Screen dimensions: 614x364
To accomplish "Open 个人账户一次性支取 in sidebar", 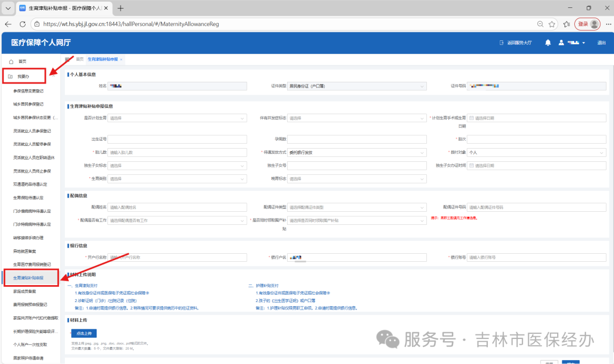I will click(x=30, y=345).
